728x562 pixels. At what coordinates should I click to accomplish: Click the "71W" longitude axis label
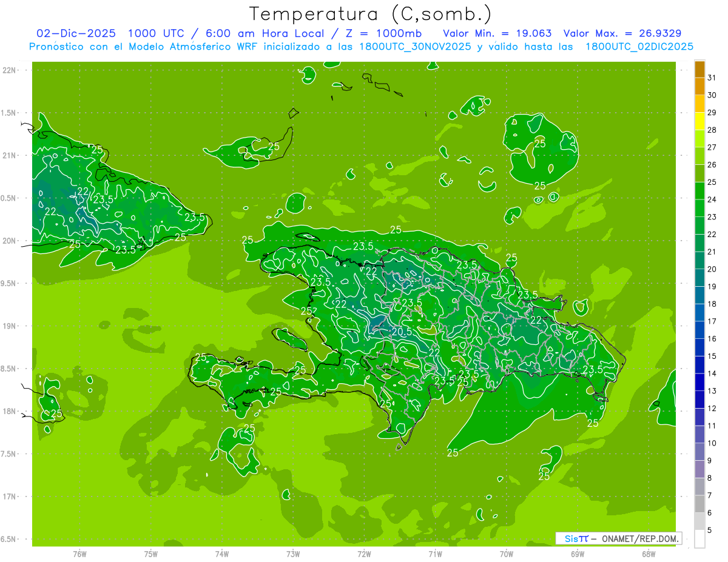(435, 554)
